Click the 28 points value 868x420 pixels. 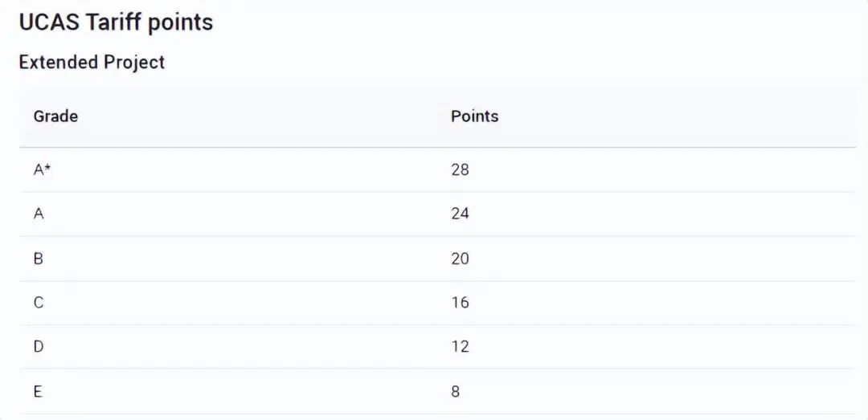pos(460,170)
